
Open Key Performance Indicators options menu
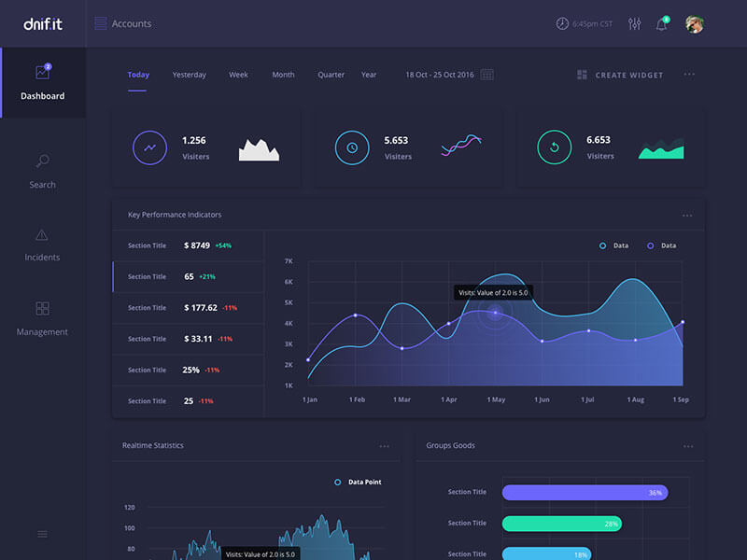click(687, 216)
